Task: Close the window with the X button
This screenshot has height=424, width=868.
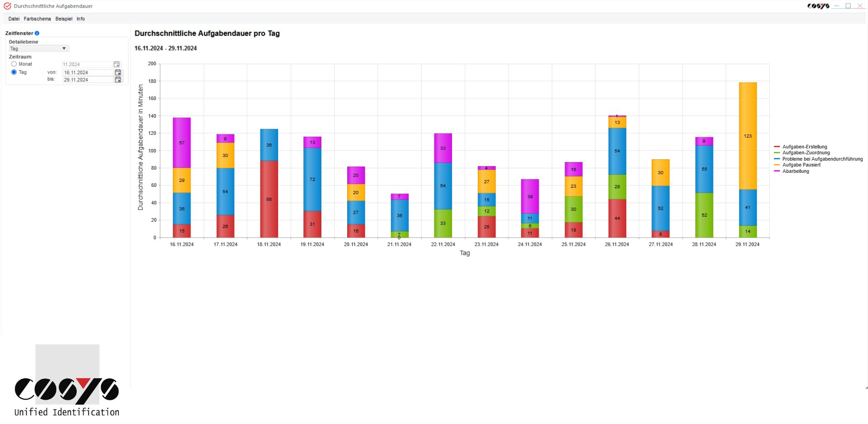Action: pos(860,6)
